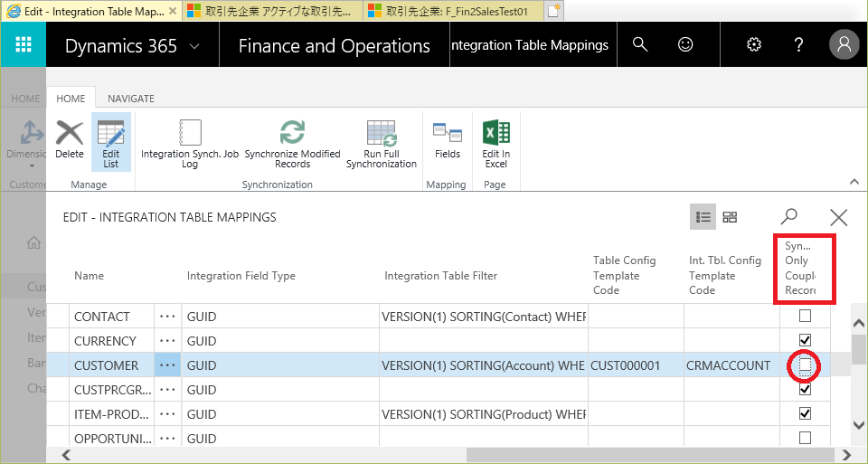The height and width of the screenshot is (464, 868).
Task: Click Integration Table Filter column header
Action: pyautogui.click(x=440, y=275)
